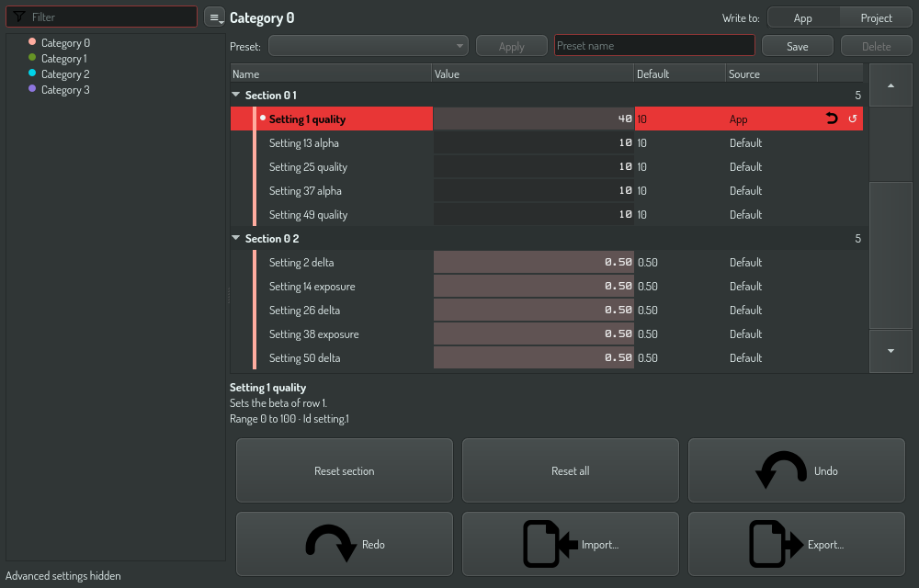Screen dimensions: 919x588
Task: Adjust Setting 26 delta value slider
Action: [x=533, y=311]
